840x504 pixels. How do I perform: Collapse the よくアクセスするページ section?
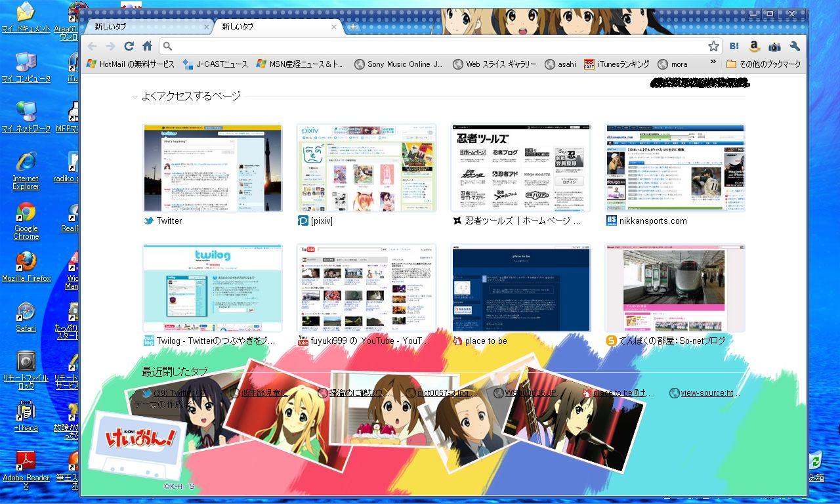coord(135,97)
